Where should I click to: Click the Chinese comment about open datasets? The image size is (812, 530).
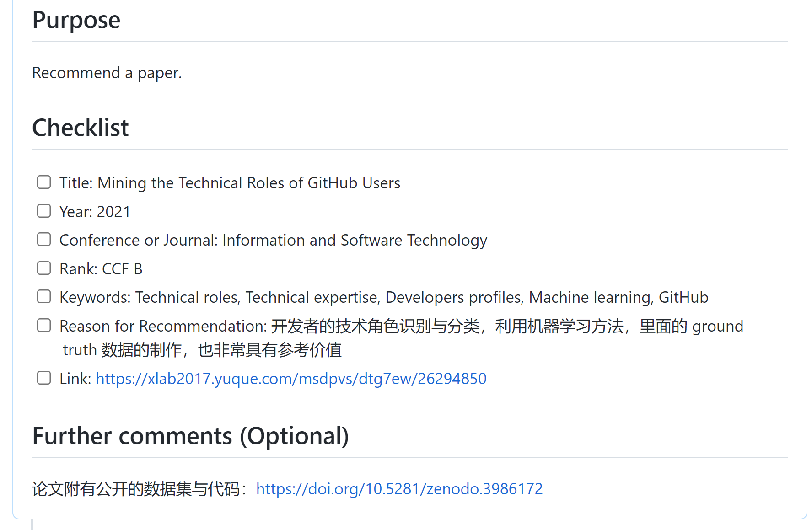[137, 488]
